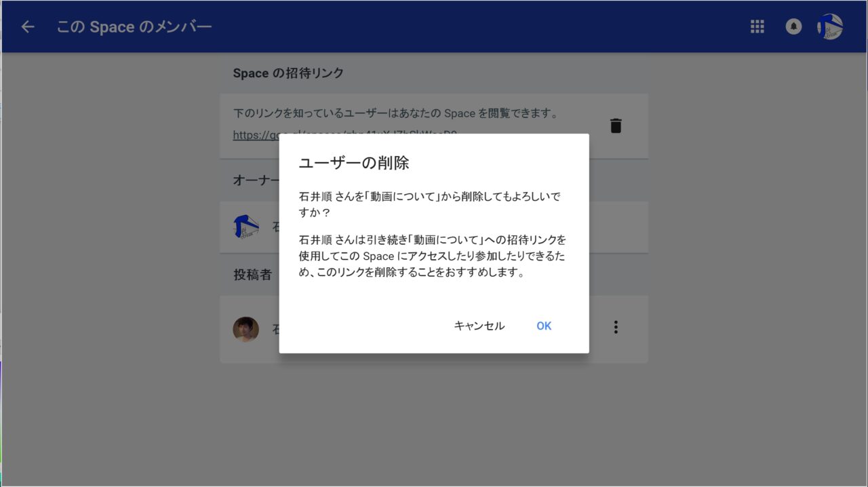Click the invite link description text

tap(395, 113)
